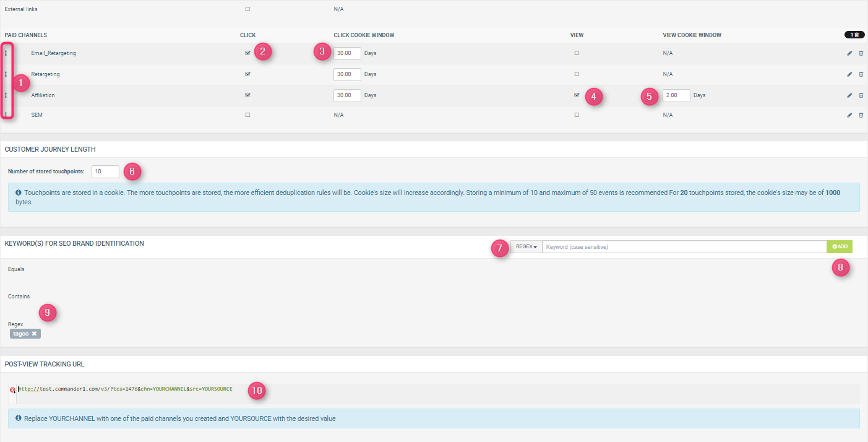Screen dimensions: 868x442
Task: Disable View tracking for Affiliation
Action: [577, 95]
